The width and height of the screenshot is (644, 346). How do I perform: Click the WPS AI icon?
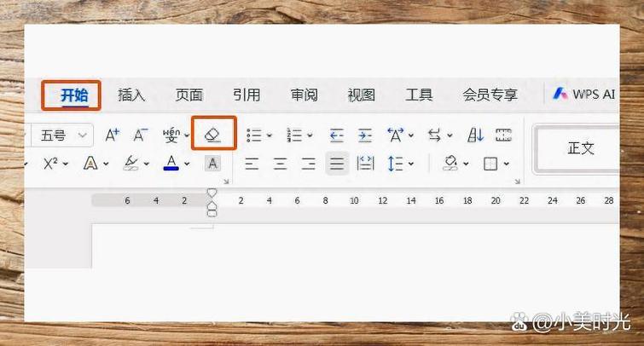(x=560, y=94)
